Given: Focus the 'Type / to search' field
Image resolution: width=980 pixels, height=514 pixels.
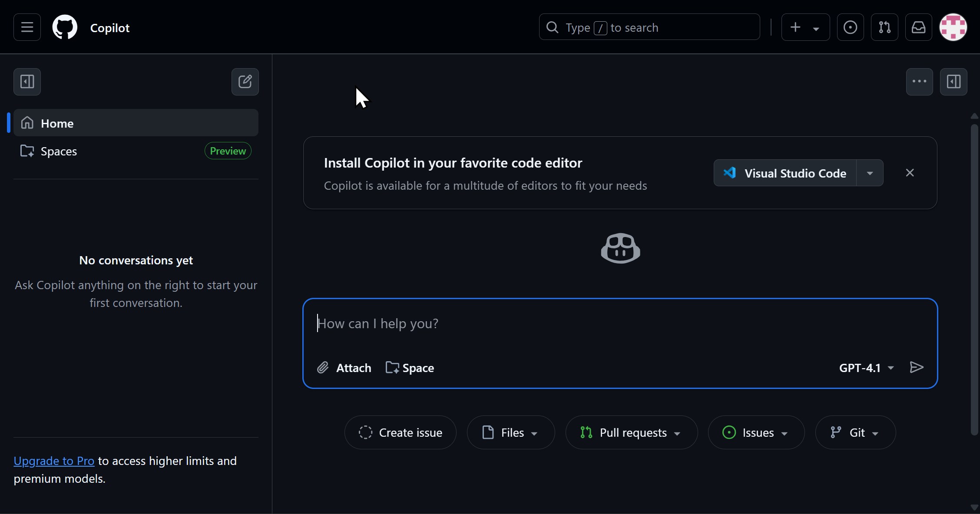Looking at the screenshot, I should click(x=649, y=27).
